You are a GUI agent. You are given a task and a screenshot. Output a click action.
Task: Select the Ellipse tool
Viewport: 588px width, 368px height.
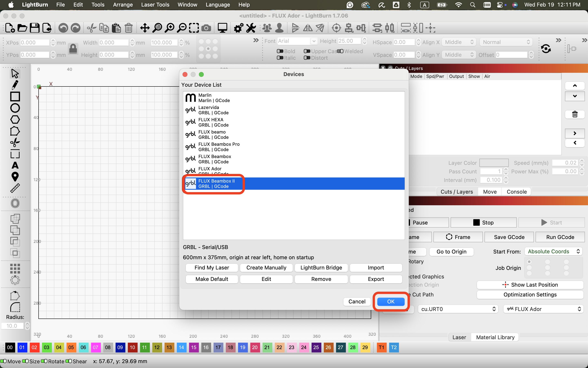coord(15,108)
